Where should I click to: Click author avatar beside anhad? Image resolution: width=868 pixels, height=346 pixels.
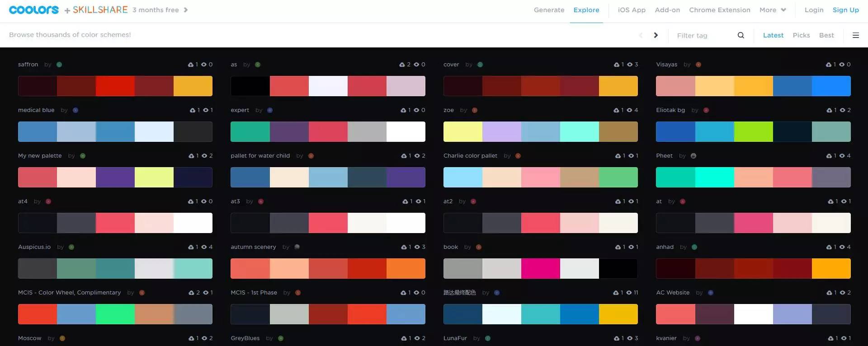(x=694, y=247)
